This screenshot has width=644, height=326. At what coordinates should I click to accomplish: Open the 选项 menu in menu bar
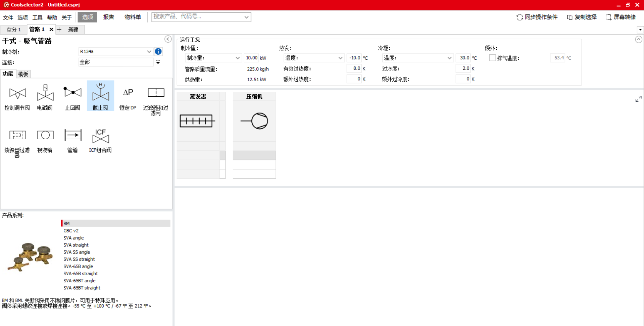point(23,17)
